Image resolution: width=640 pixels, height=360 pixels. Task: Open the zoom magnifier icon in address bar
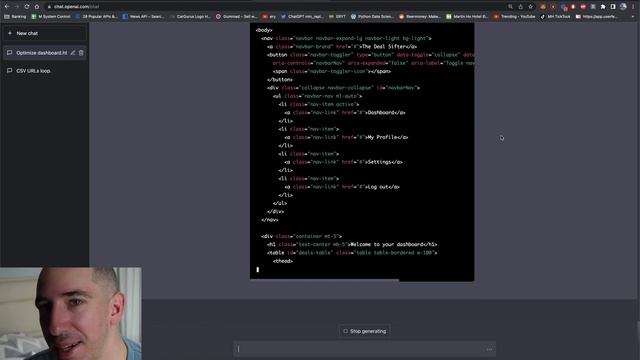tap(511, 7)
